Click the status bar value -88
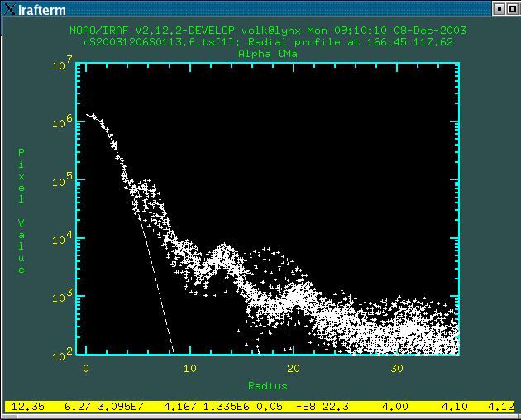 (x=306, y=407)
